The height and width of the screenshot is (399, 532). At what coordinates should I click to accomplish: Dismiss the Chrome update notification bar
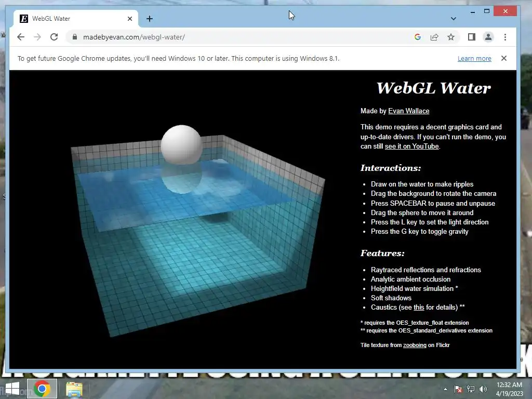tap(504, 58)
